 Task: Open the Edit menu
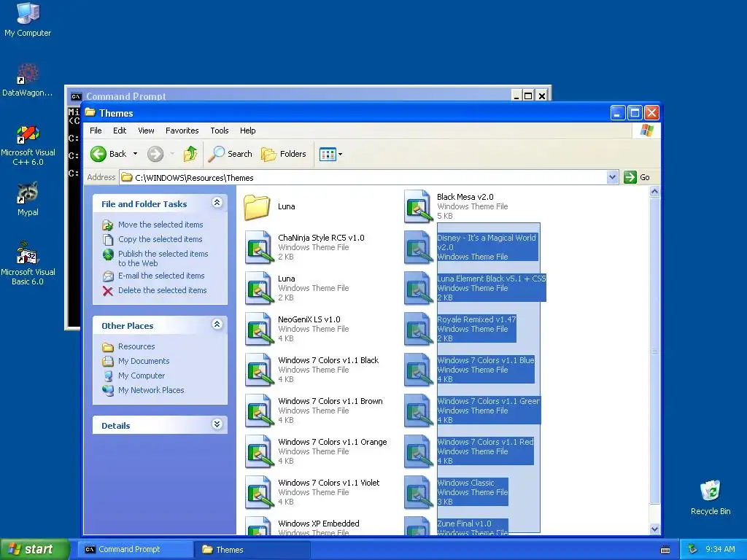pos(120,131)
